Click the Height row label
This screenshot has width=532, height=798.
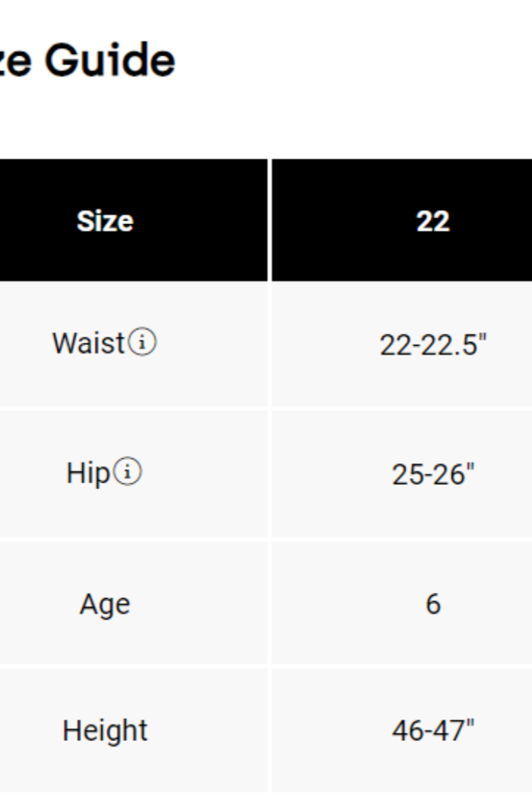[105, 731]
